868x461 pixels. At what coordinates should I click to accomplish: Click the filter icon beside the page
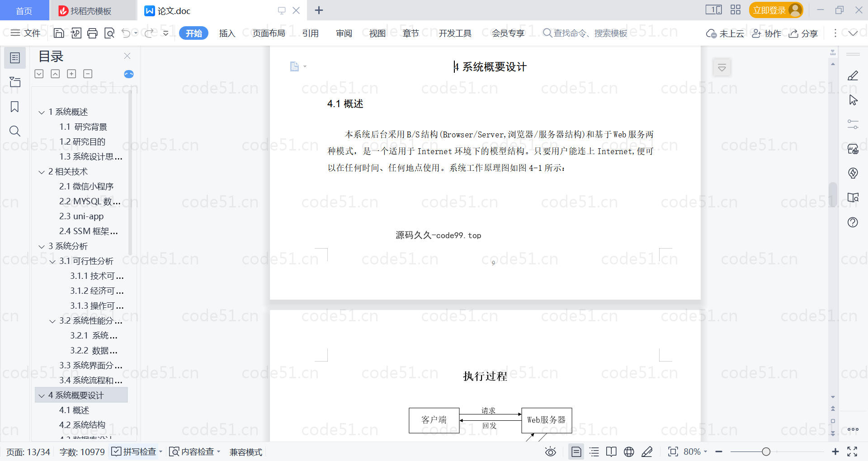(x=722, y=68)
